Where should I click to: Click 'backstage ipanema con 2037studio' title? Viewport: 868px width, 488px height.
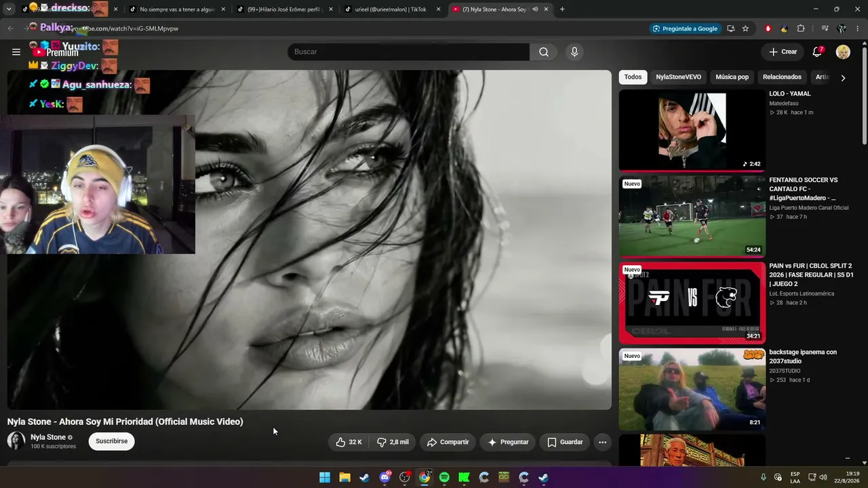pyautogui.click(x=803, y=357)
